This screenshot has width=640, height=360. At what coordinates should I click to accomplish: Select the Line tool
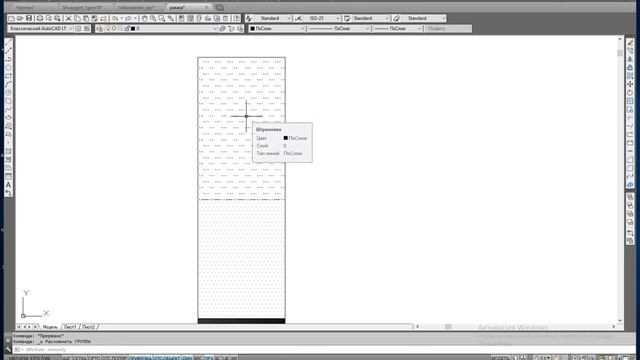pyautogui.click(x=8, y=42)
